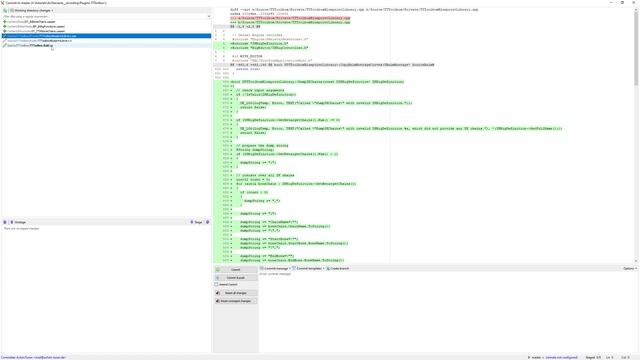
Task: Focus the file filter regular expression field
Action: (x=104, y=16)
